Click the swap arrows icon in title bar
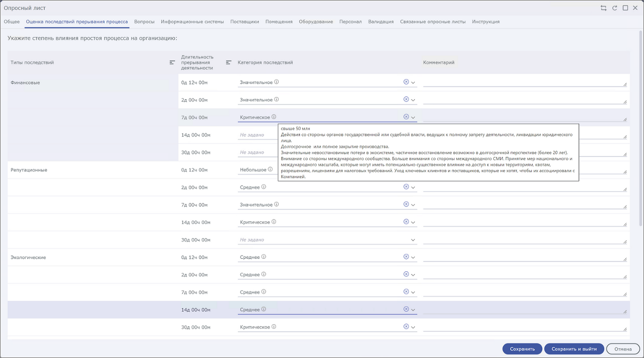 click(x=603, y=8)
